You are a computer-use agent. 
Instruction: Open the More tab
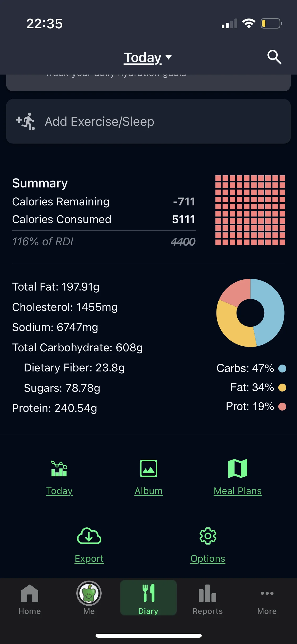[267, 599]
